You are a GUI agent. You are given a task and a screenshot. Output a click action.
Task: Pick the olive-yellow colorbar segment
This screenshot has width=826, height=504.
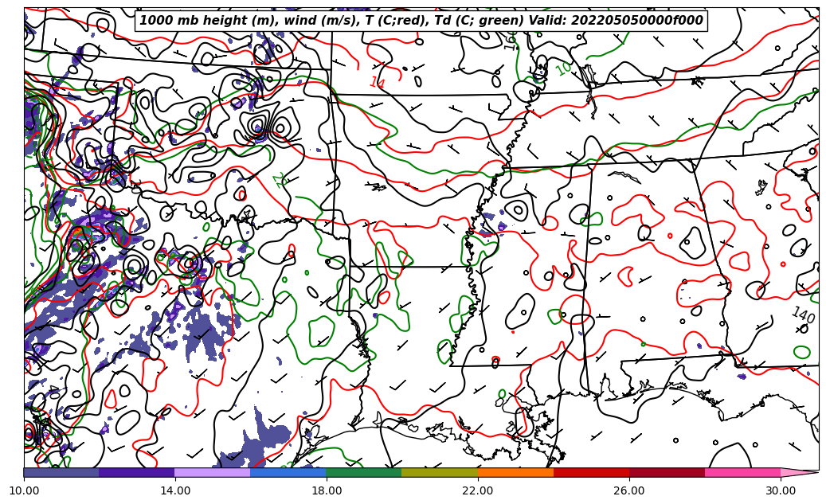440,472
